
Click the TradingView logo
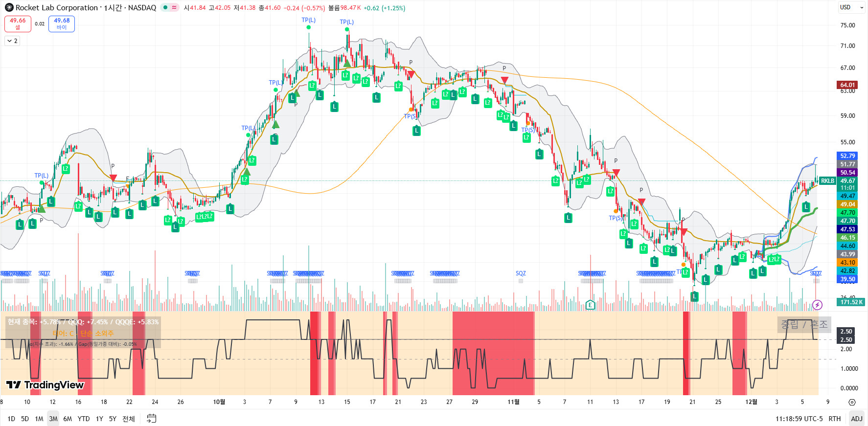click(x=45, y=385)
